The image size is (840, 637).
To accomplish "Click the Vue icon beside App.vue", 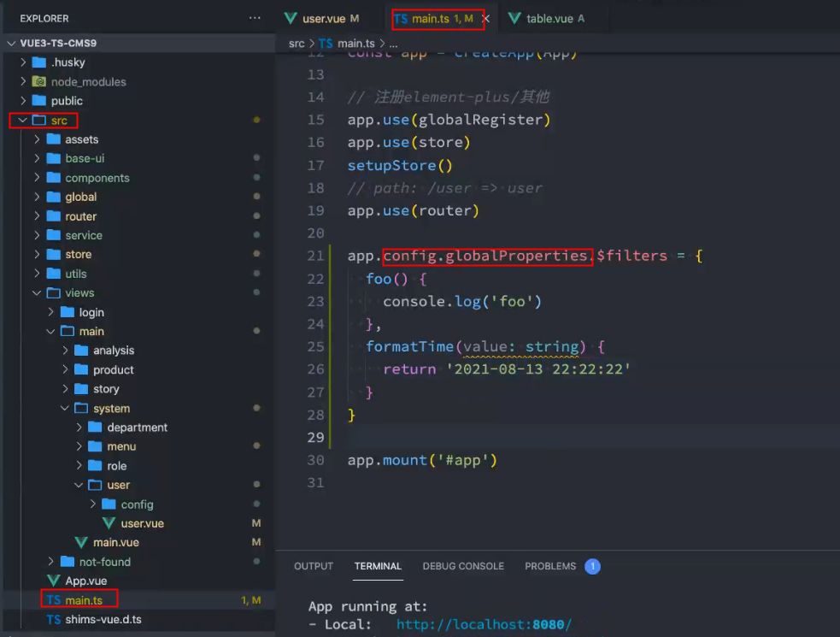I will [53, 581].
